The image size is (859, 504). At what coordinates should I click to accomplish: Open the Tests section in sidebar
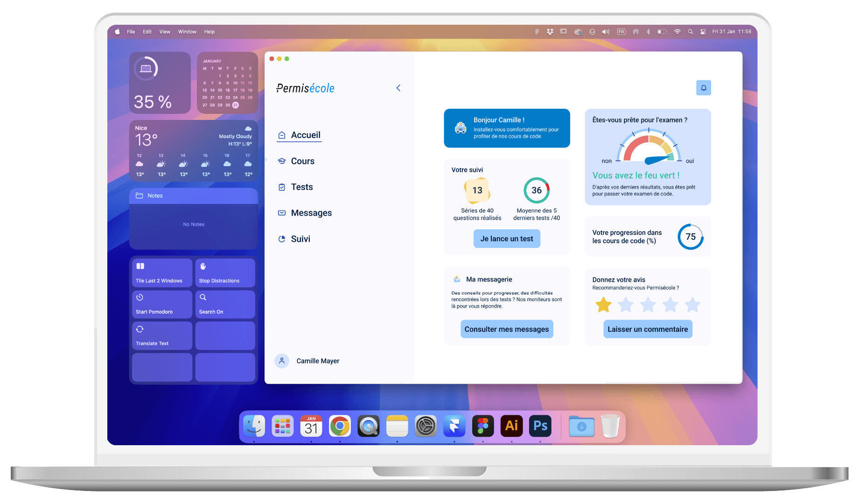pos(295,187)
